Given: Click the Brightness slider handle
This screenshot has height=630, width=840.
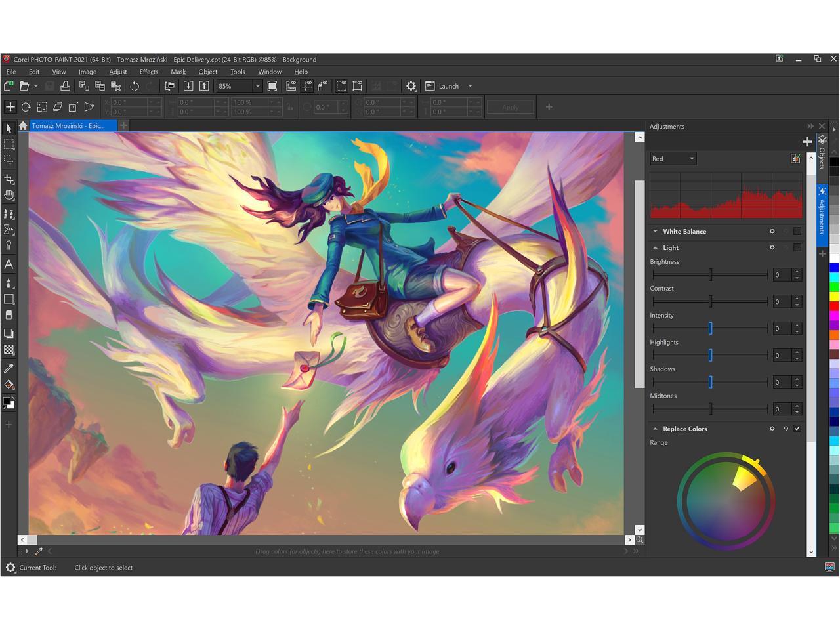Looking at the screenshot, I should (x=710, y=275).
